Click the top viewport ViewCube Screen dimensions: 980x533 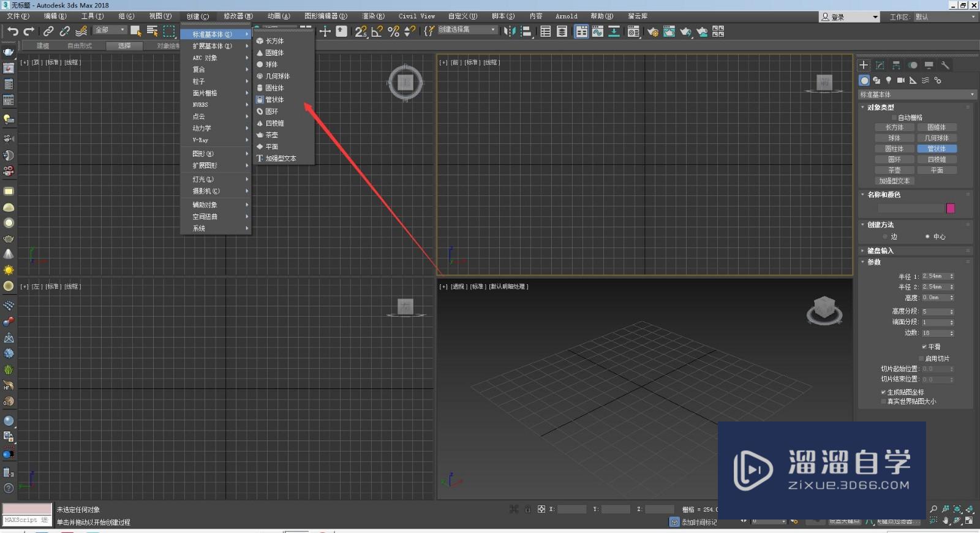pyautogui.click(x=405, y=83)
